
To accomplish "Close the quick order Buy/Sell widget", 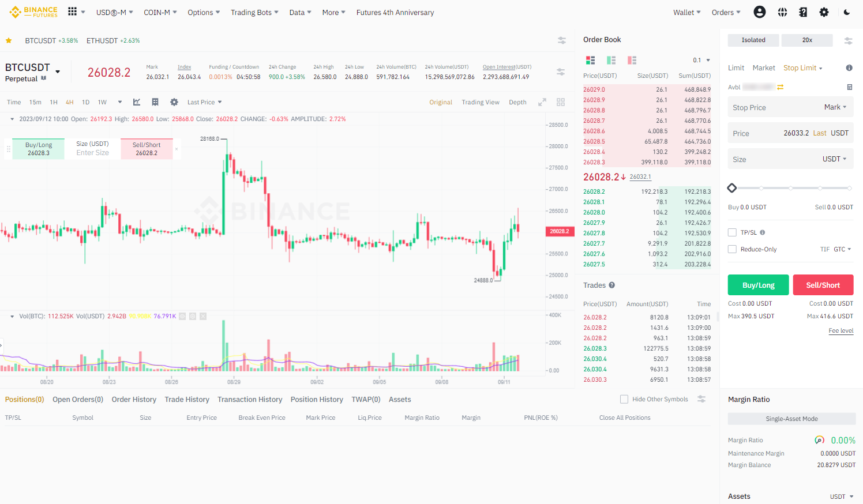I will tap(177, 149).
